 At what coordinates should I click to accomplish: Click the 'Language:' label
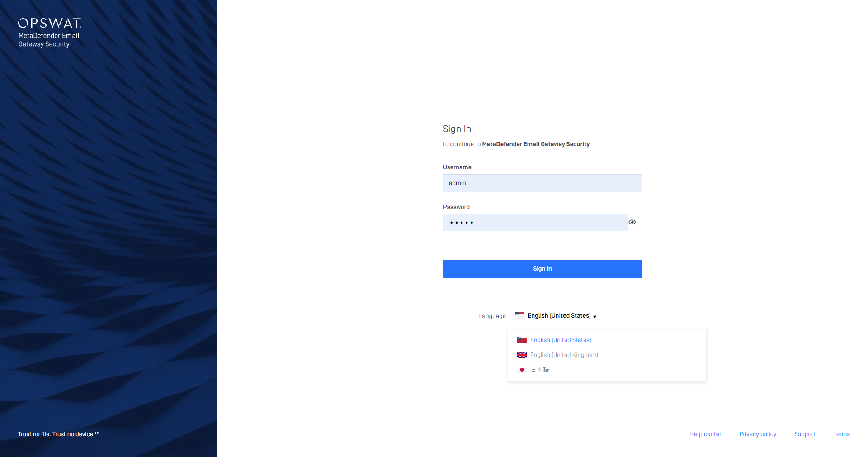493,316
